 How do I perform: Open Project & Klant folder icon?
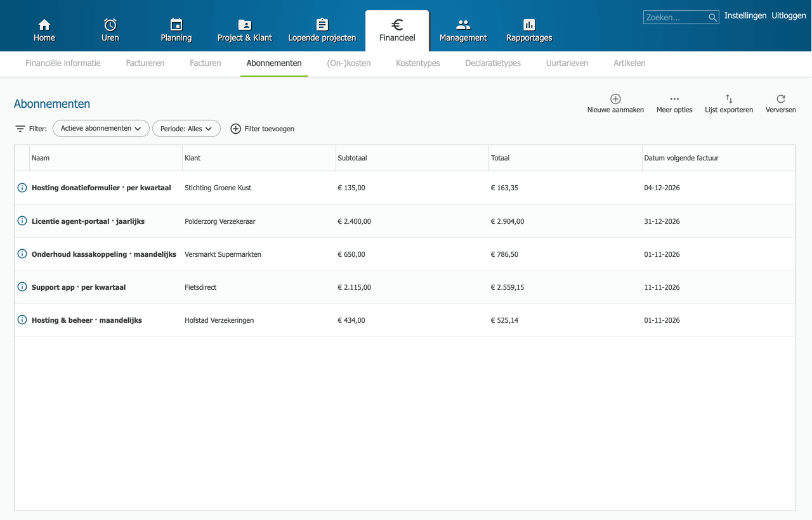tap(245, 25)
